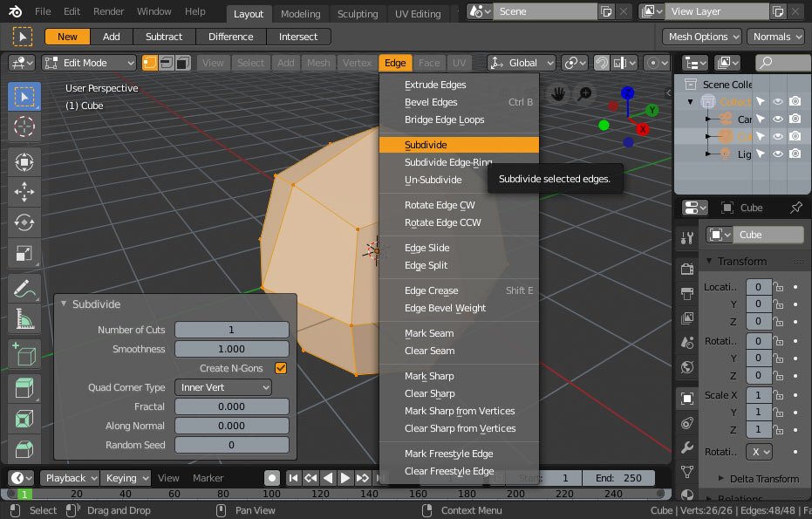Open the Edit Mode dropdown
Image resolution: width=812 pixels, height=519 pixels.
click(89, 63)
